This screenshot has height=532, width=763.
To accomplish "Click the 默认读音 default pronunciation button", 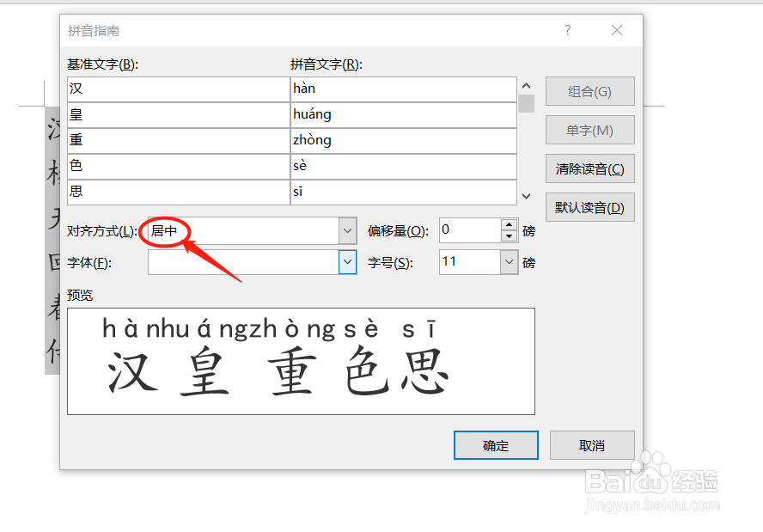I will pyautogui.click(x=589, y=207).
